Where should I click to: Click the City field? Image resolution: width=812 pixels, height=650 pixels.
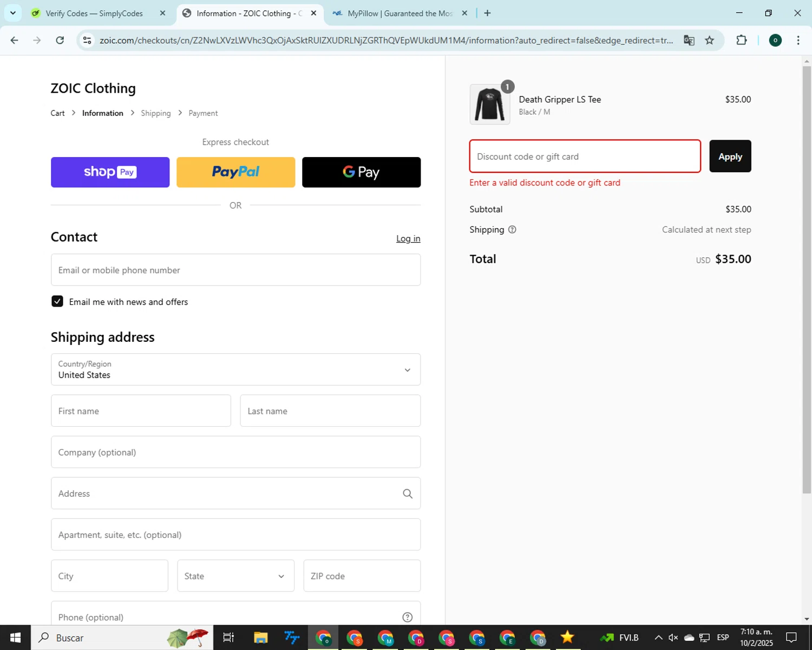tap(109, 576)
